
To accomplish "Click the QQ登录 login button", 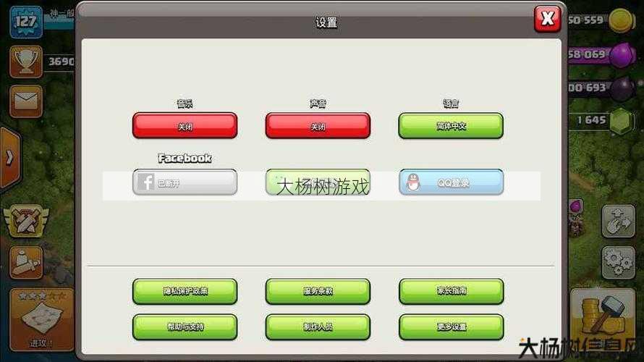I will click(451, 182).
